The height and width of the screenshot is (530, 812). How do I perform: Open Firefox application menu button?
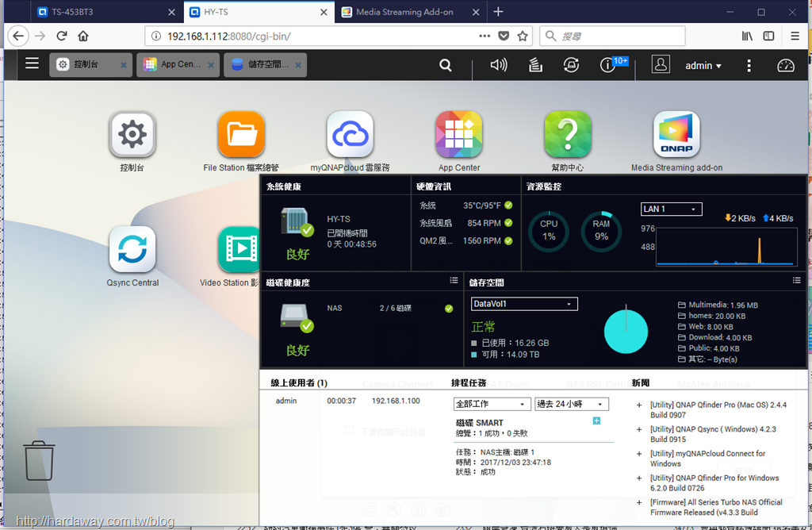(x=795, y=36)
